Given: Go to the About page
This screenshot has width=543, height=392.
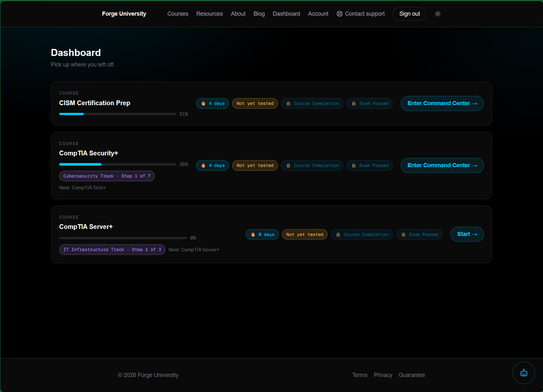Looking at the screenshot, I should click(x=238, y=14).
